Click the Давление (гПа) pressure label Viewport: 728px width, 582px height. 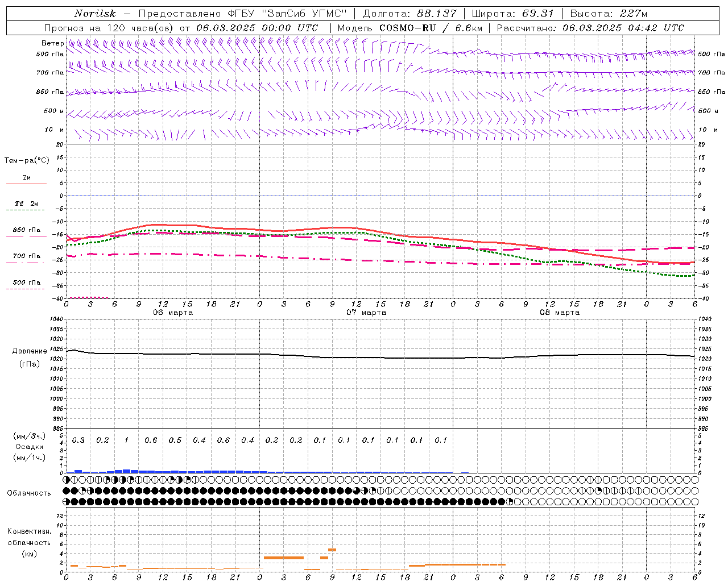click(x=30, y=357)
